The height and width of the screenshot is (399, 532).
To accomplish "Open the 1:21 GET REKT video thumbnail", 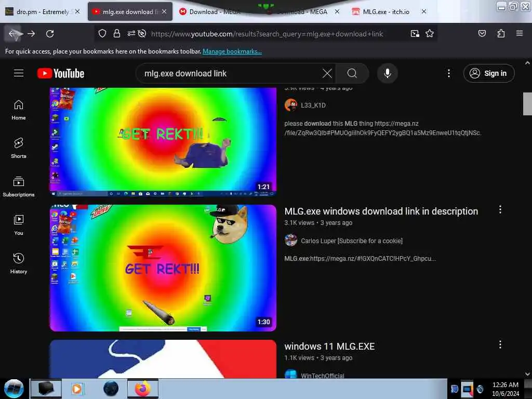I will coord(163,142).
